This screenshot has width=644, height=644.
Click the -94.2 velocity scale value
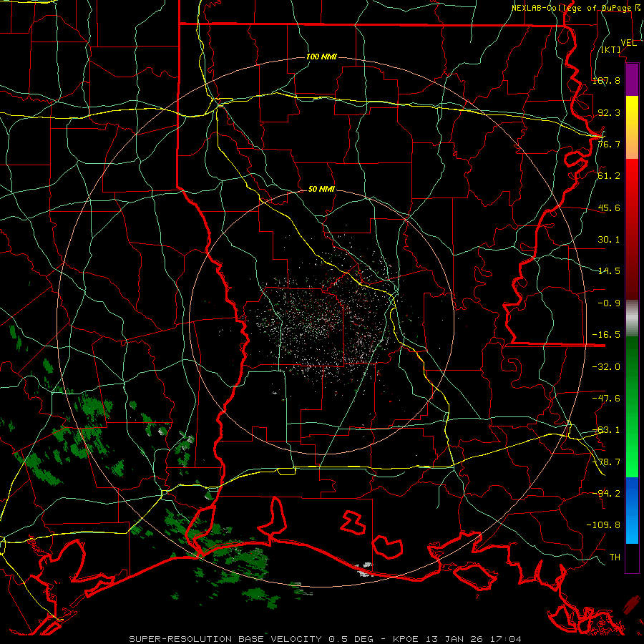[606, 493]
